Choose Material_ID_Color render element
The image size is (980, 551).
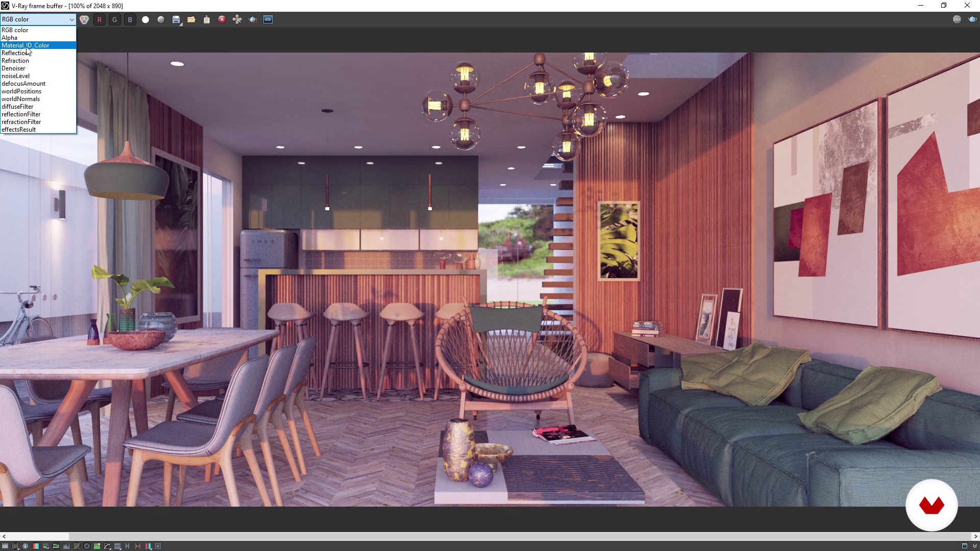pos(38,45)
